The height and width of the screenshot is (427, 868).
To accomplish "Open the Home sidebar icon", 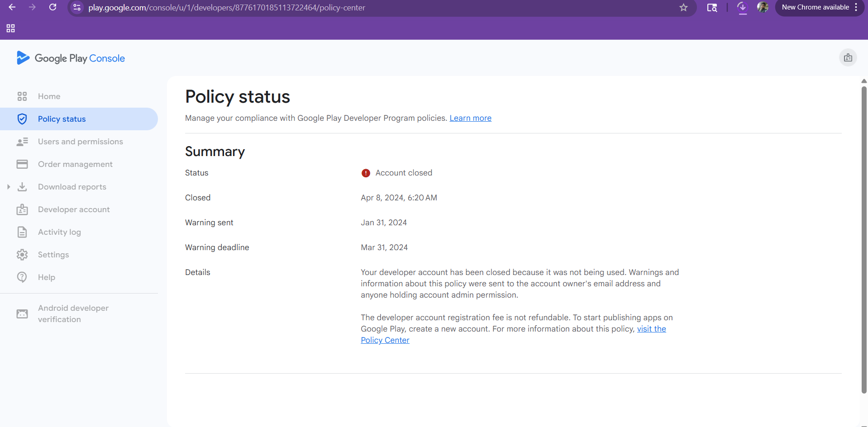I will (22, 96).
